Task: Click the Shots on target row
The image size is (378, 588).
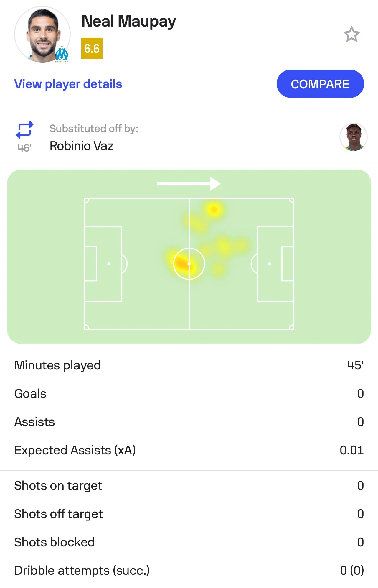Action: point(189,486)
